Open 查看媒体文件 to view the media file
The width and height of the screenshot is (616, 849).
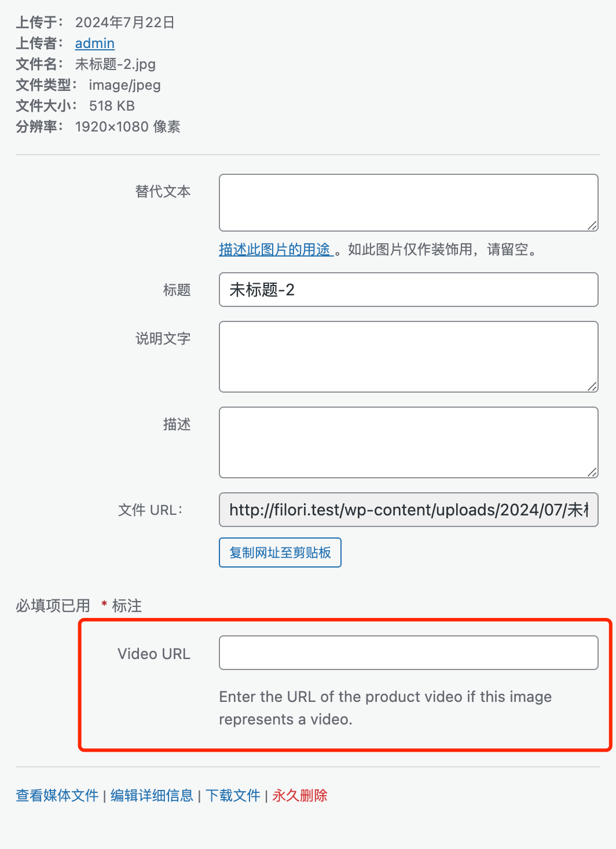click(x=56, y=796)
